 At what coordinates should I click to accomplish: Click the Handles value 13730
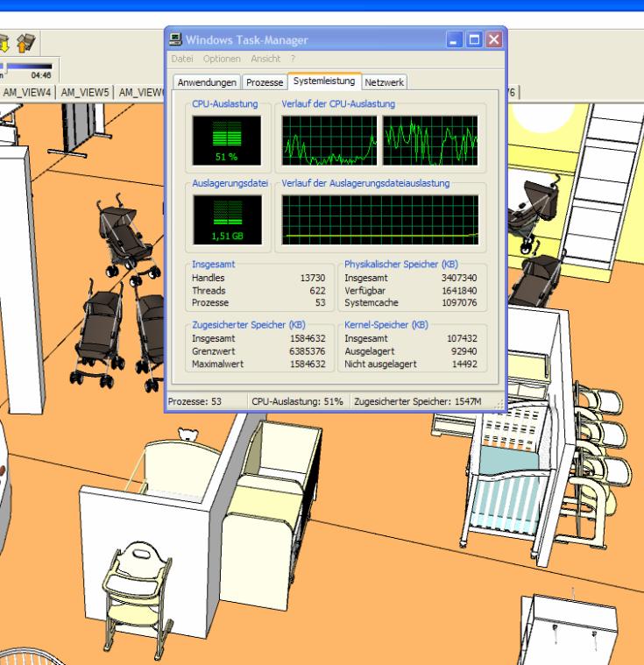(x=313, y=278)
